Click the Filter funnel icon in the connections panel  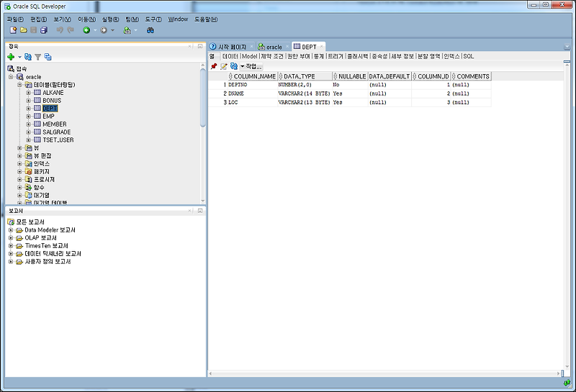38,57
